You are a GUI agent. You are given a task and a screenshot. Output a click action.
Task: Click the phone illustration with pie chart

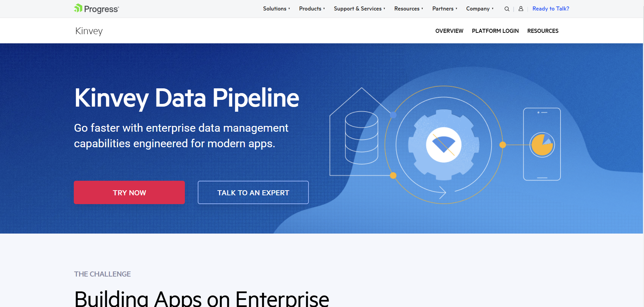point(542,144)
